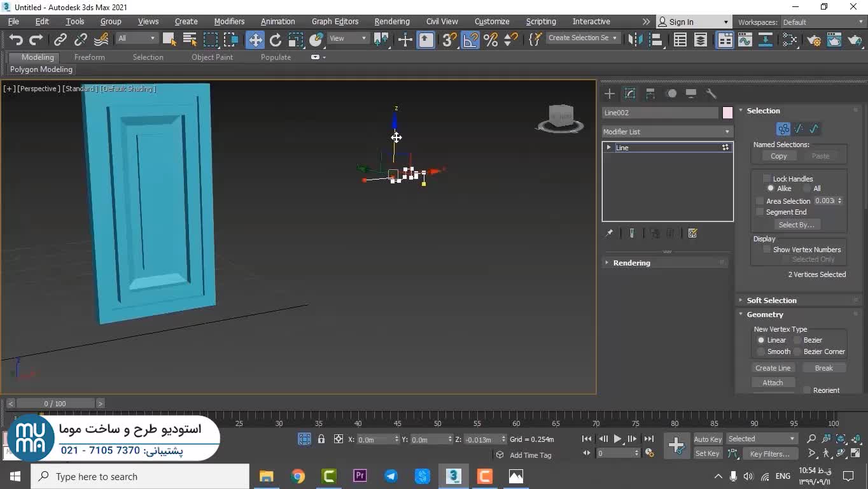Expand the Soft Selection rollout
The image size is (868, 489).
(771, 301)
